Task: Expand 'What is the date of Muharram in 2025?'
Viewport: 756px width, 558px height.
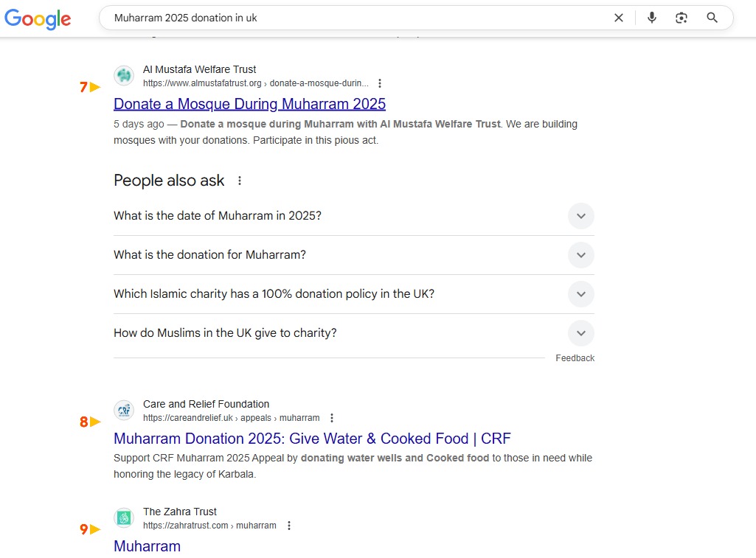Action: coord(580,216)
